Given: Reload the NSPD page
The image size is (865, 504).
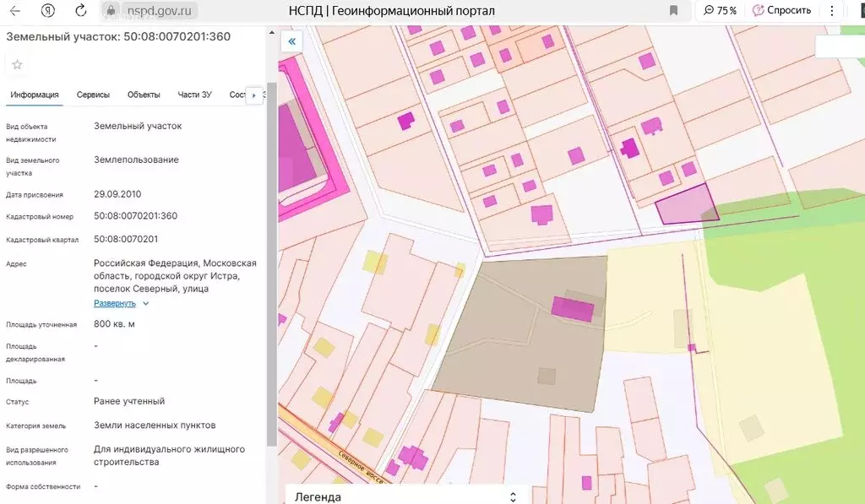Looking at the screenshot, I should pos(80,10).
